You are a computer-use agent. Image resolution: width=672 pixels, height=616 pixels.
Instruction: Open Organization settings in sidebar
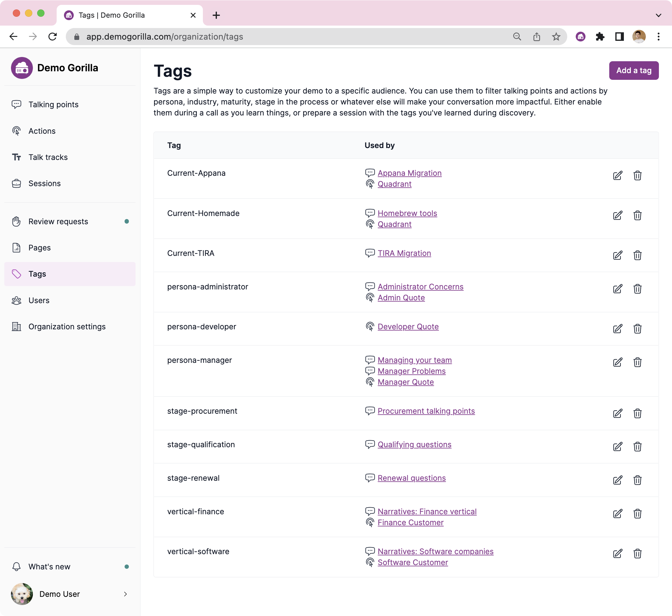click(x=67, y=327)
